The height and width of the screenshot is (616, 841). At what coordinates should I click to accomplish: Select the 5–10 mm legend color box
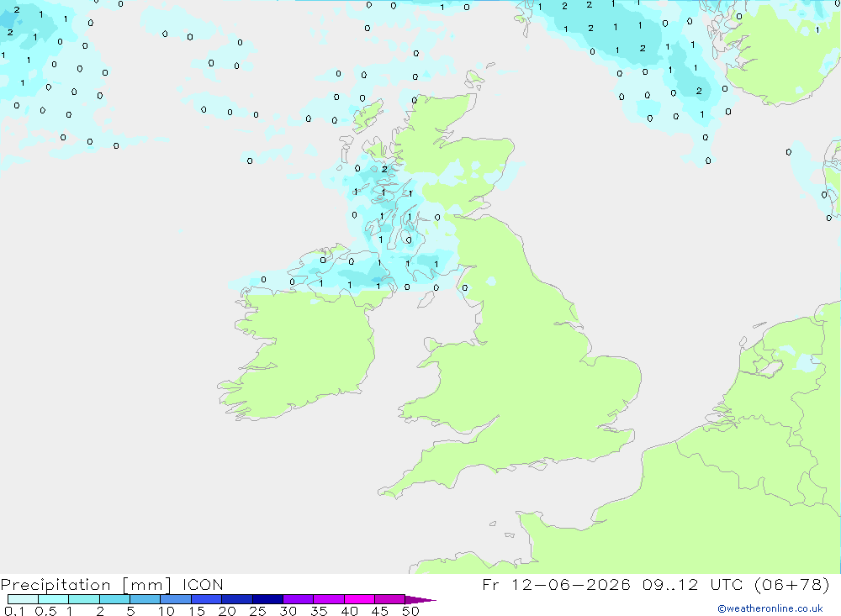click(145, 599)
